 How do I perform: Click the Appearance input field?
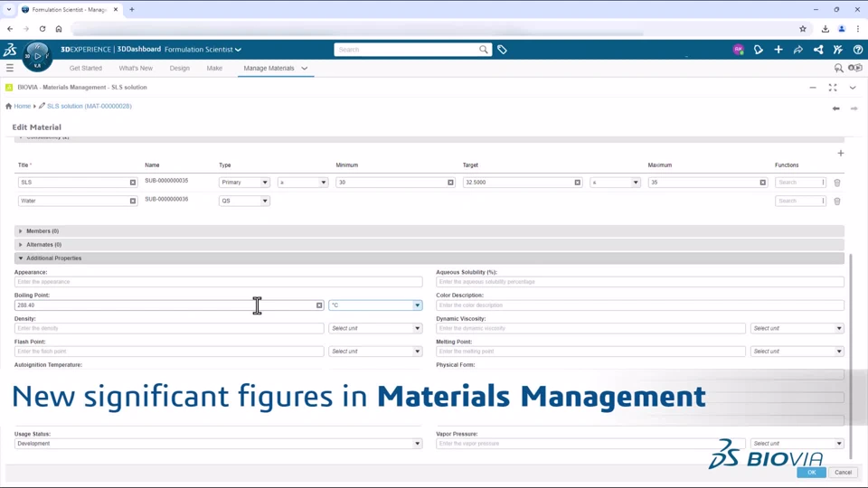click(218, 282)
